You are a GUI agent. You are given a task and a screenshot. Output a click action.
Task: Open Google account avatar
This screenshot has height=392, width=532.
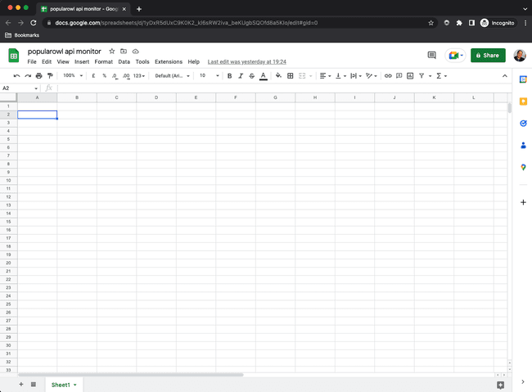tap(520, 56)
